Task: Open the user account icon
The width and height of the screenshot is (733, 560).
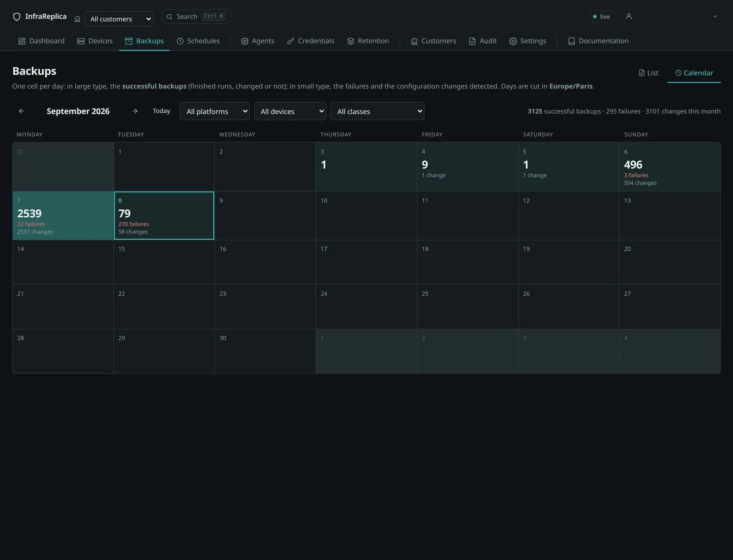Action: (x=629, y=16)
